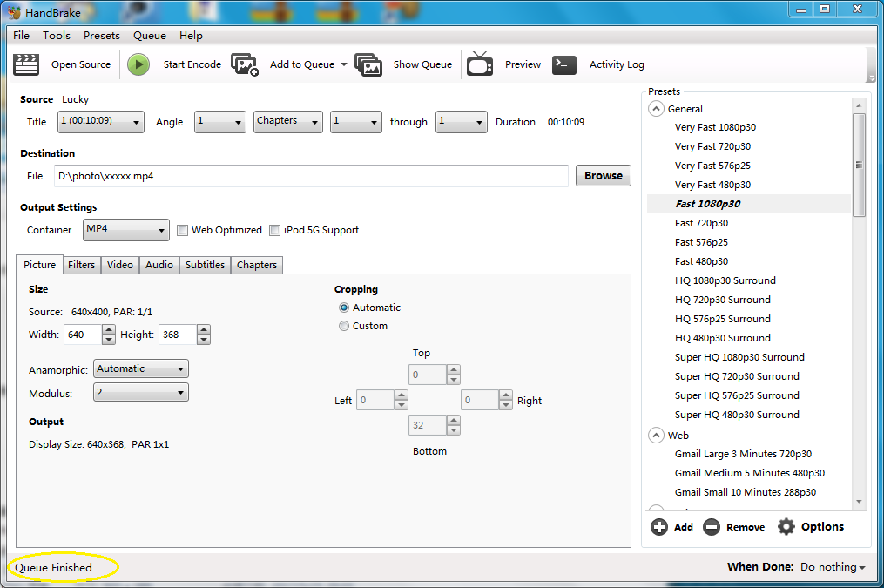Click the Activity Log label
Screen dimensions: 884x588
[x=617, y=64]
